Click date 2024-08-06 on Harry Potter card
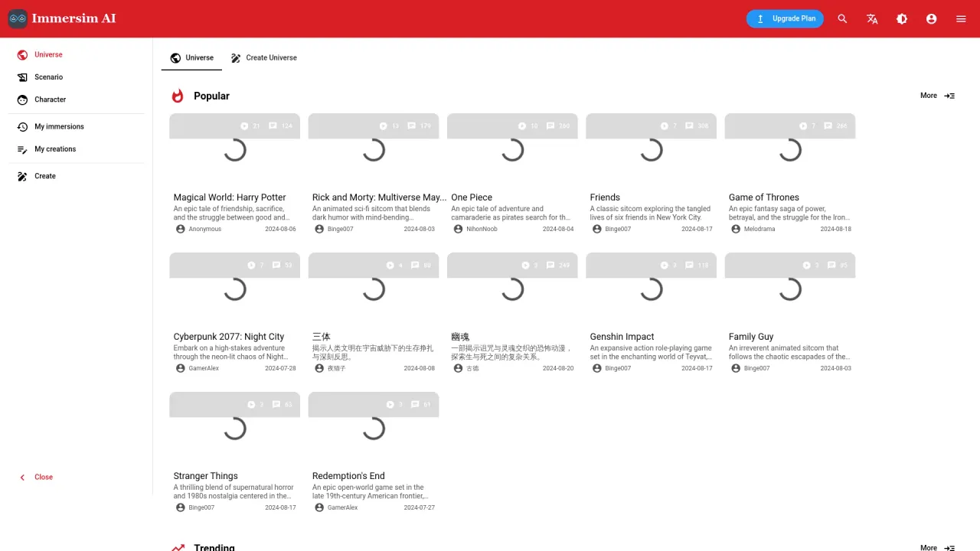 [x=280, y=229]
